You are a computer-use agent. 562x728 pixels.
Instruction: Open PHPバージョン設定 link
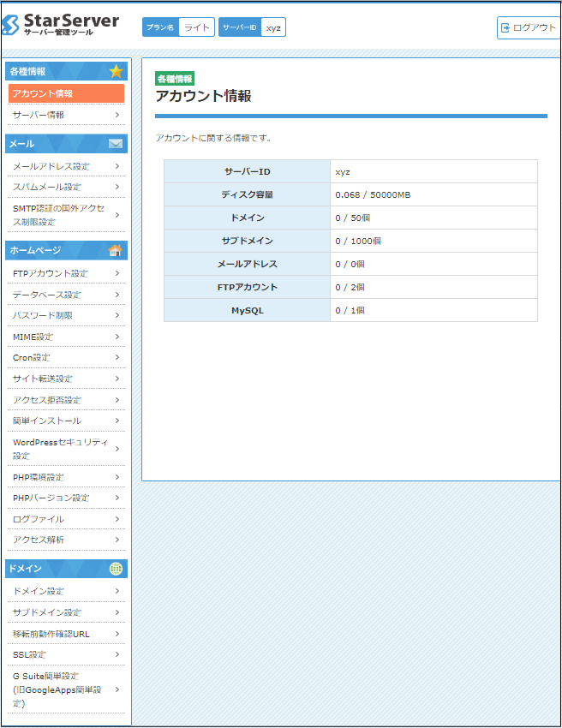67,498
